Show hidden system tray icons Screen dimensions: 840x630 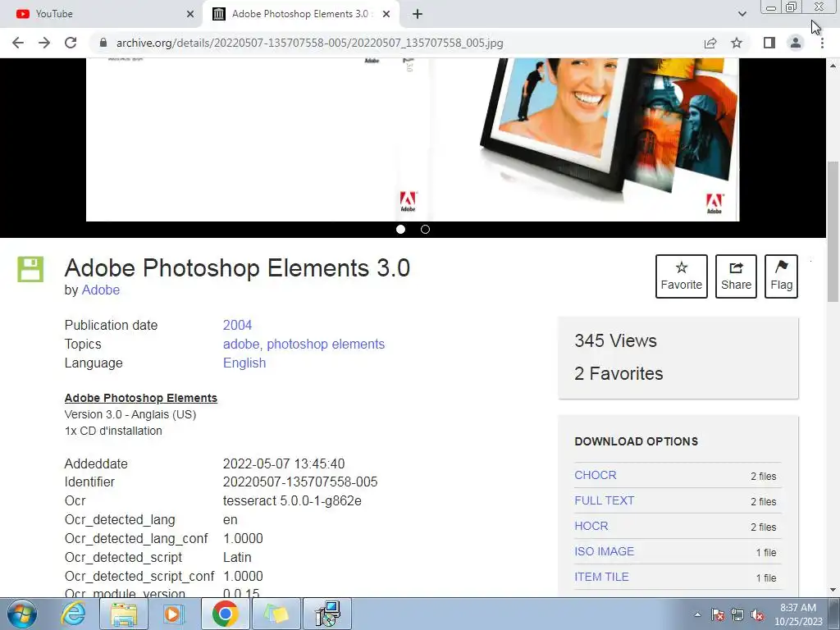click(x=697, y=614)
